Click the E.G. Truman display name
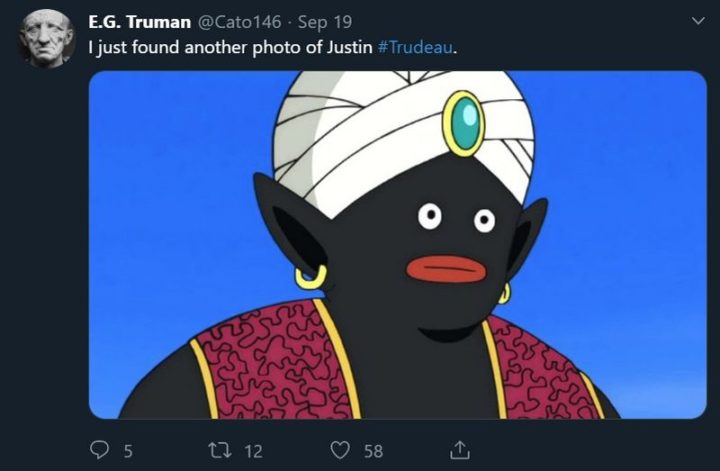Image resolution: width=720 pixels, height=471 pixels. (140, 22)
